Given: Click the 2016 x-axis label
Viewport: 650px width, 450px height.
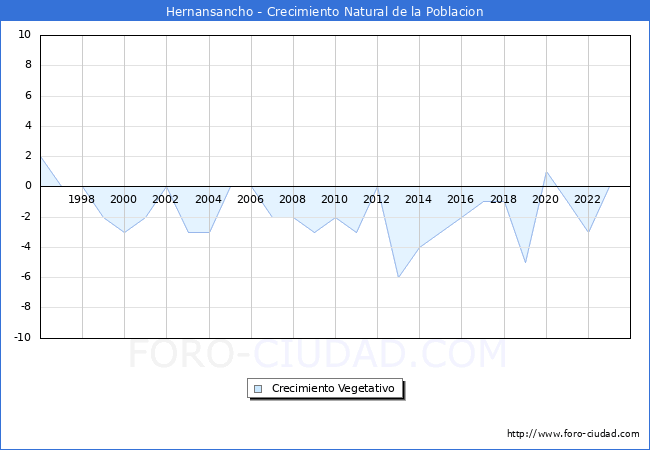Looking at the screenshot, I should pos(460,199).
